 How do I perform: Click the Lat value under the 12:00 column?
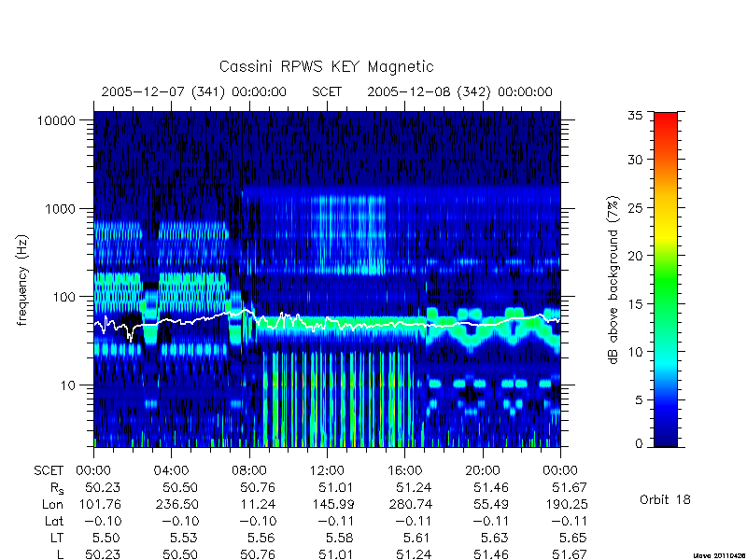tap(336, 522)
